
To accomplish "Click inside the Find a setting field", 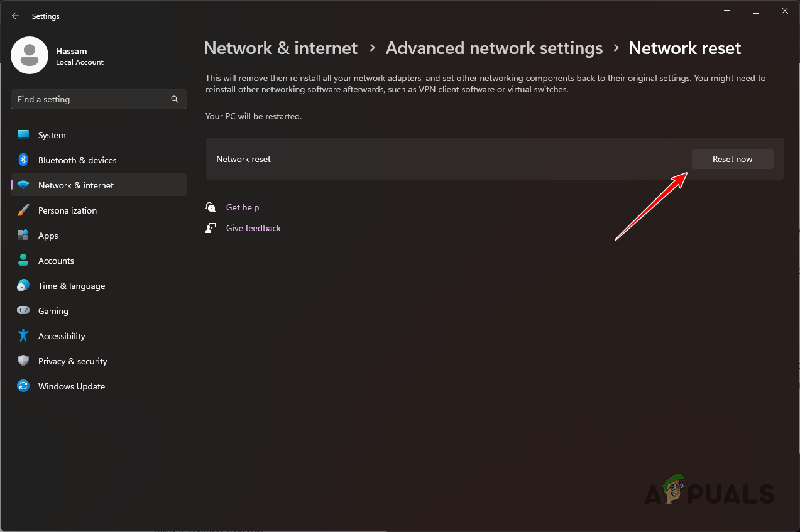I will (x=88, y=99).
